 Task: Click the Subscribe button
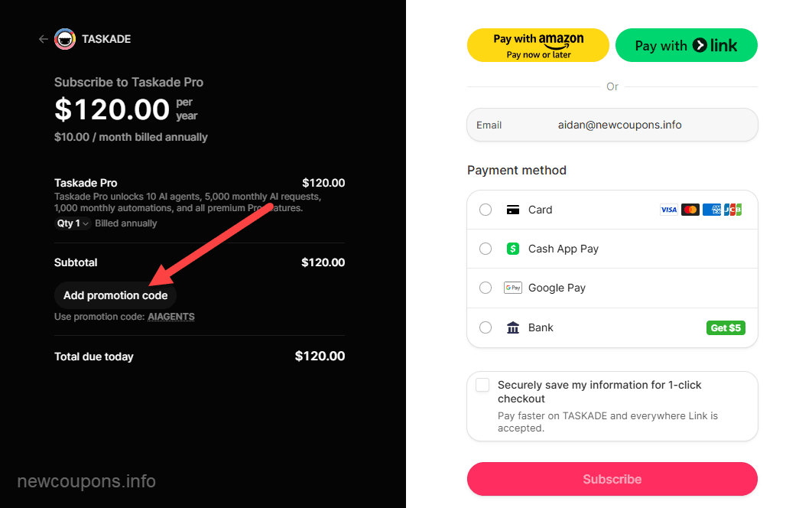click(x=612, y=479)
